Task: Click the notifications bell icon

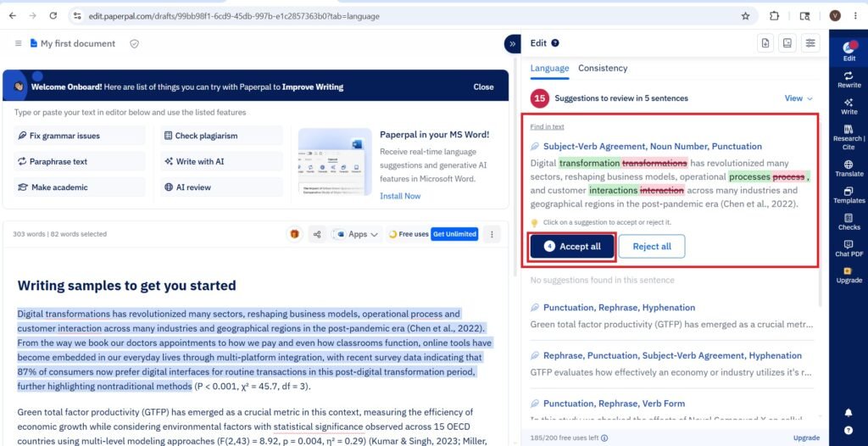Action: point(848,412)
